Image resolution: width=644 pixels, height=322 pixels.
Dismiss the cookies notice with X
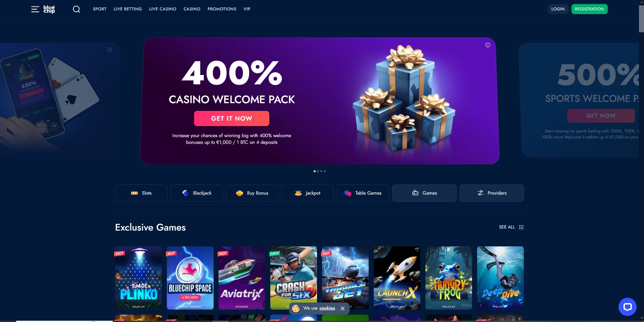(x=342, y=308)
